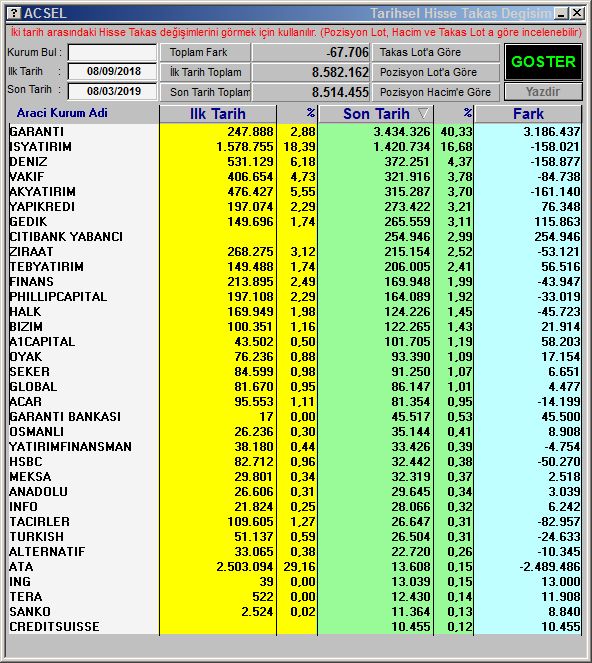
Task: Click GARANTI Son Tarih value 3.434.326
Action: [x=402, y=132]
